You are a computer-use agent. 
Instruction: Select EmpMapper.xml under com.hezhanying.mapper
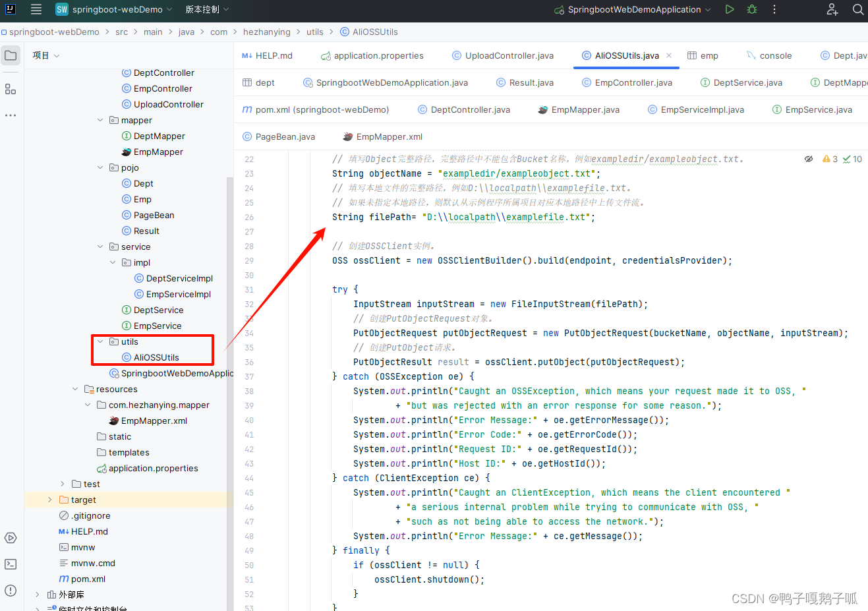148,421
